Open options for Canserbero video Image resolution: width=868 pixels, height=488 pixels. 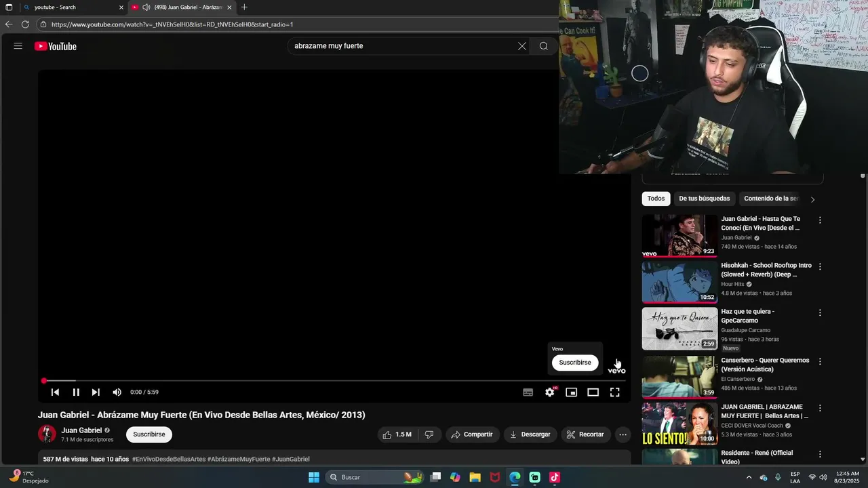820,361
